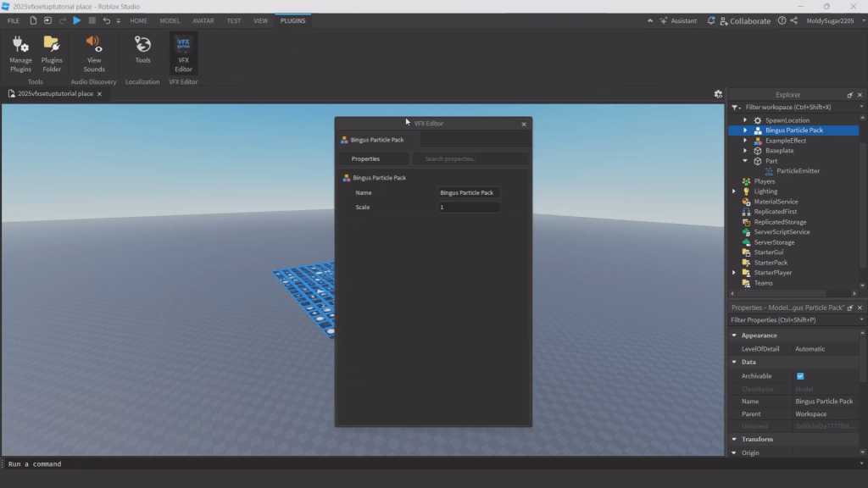This screenshot has height=488, width=868.
Task: Click the Filter Properties search box
Action: tap(793, 319)
